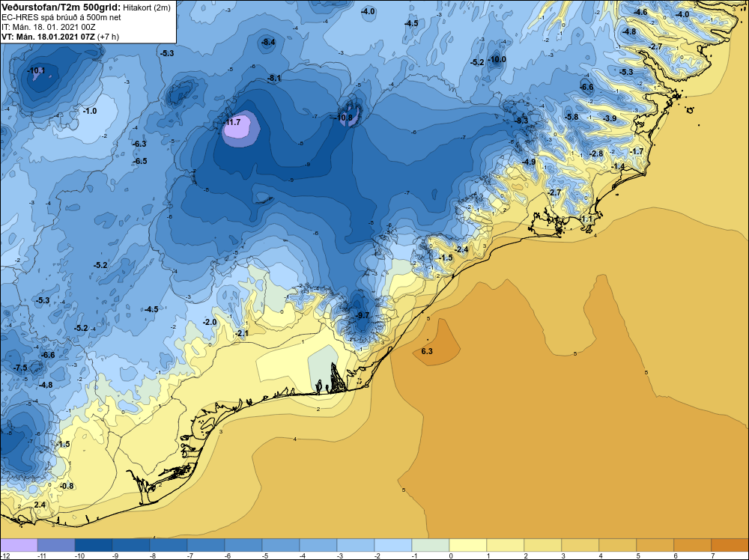
Task: Click the -1.0 temperature label
Action: [89, 112]
